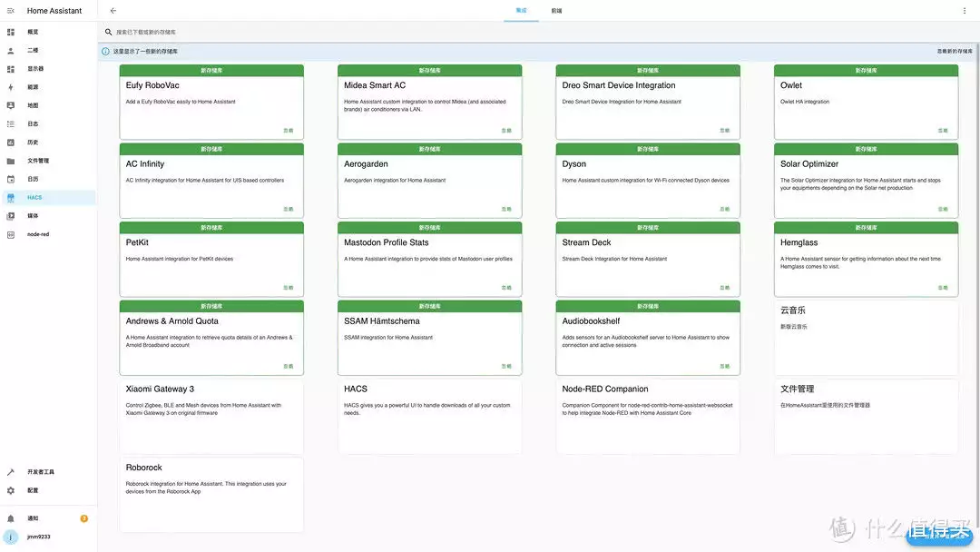The width and height of the screenshot is (980, 552).
Task: Dismiss Midea Smart AC with its 忽略 link
Action: pyautogui.click(x=506, y=131)
